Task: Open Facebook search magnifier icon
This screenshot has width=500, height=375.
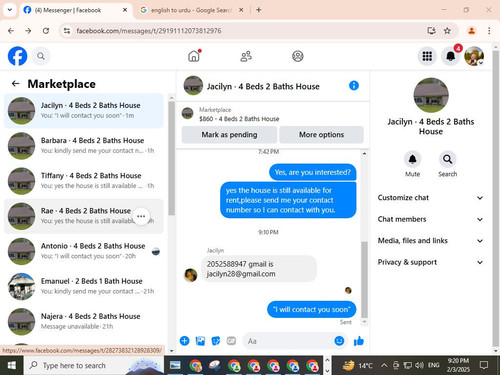Action: pyautogui.click(x=41, y=56)
